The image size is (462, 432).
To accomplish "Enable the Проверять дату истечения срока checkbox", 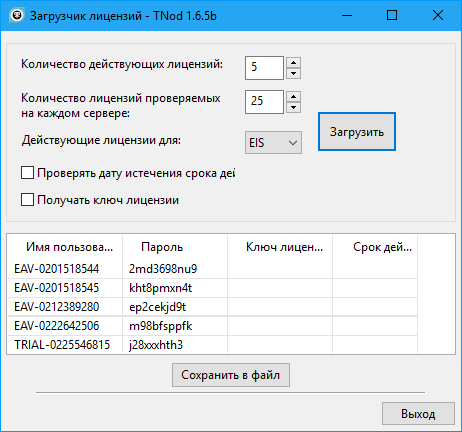I will pyautogui.click(x=27, y=173).
